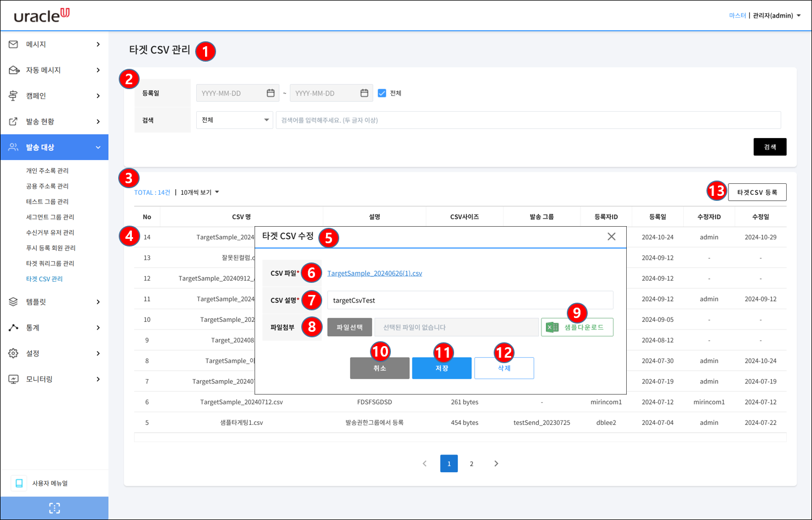Click the black 검색 button

pos(770,147)
